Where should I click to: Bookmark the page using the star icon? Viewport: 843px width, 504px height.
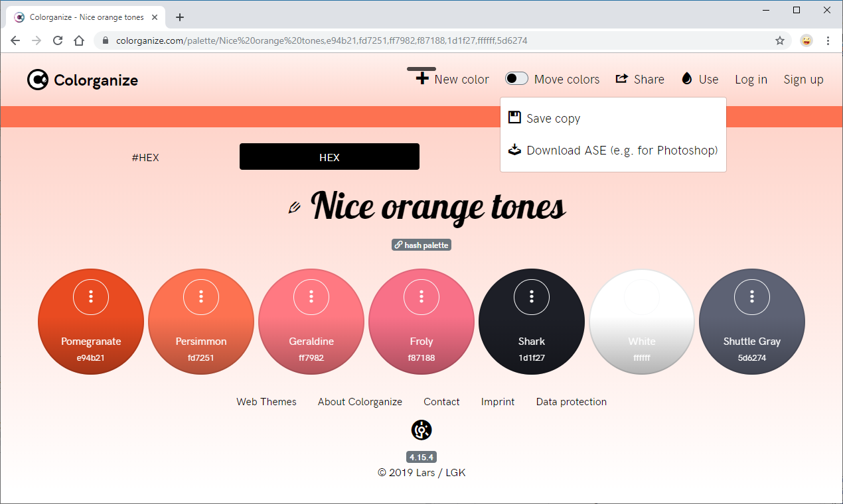[x=780, y=40]
